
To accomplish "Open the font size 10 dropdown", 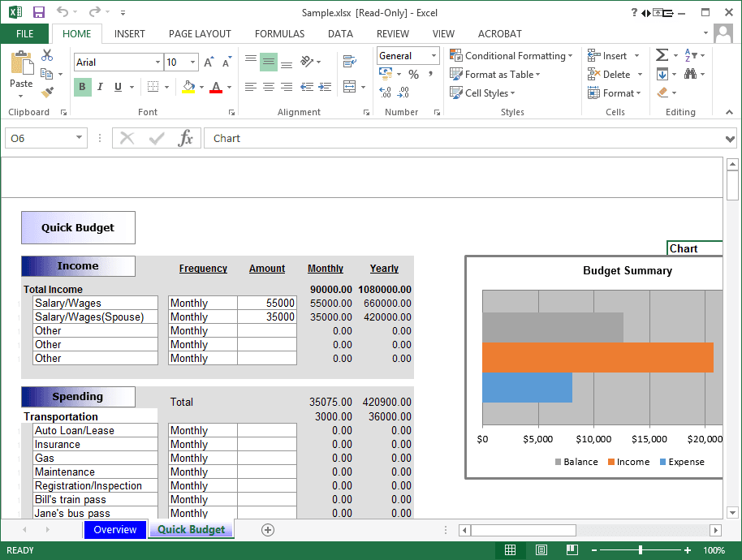I will 192,62.
